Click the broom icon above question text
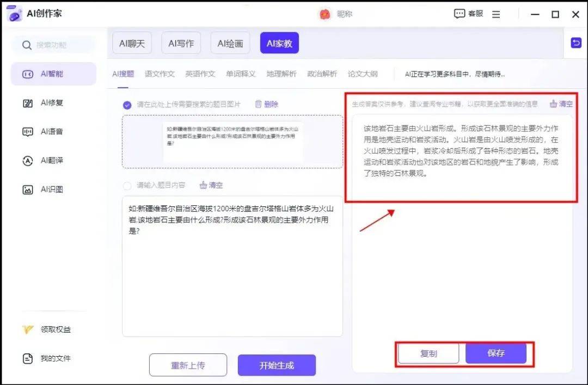This screenshot has height=385, width=588. click(203, 185)
